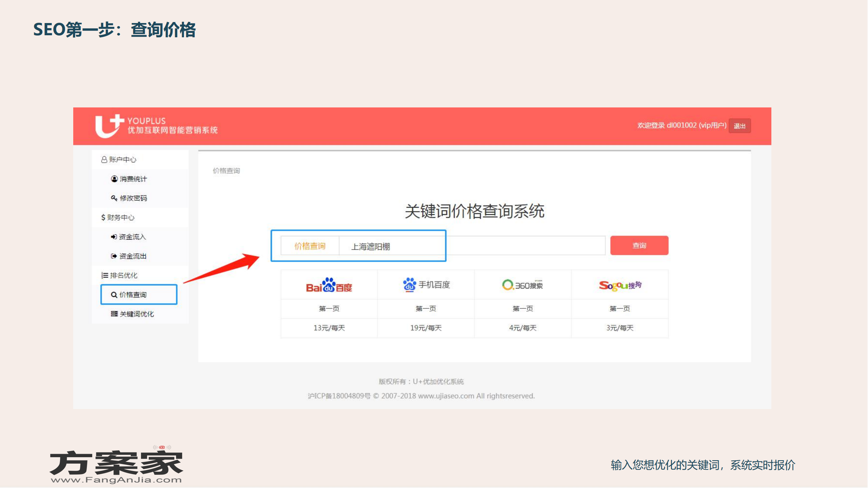
Task: Click the avatar icon beside 消费统计
Action: point(114,179)
